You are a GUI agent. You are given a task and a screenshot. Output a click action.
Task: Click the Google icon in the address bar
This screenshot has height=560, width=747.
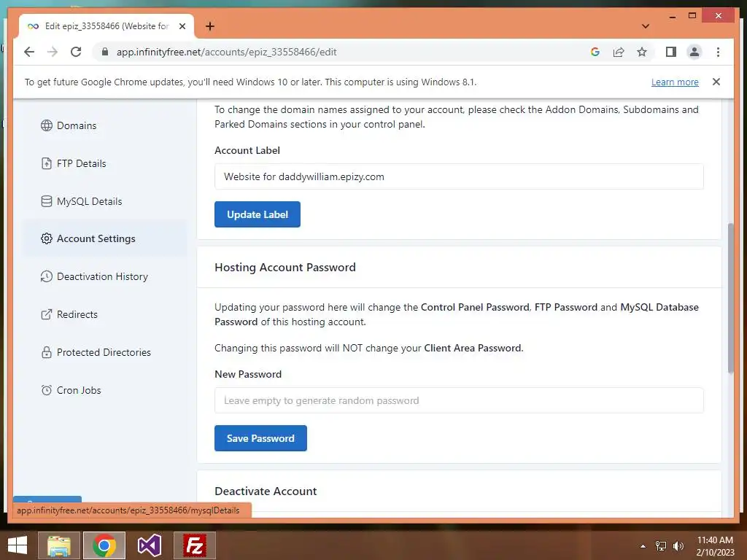tap(595, 52)
